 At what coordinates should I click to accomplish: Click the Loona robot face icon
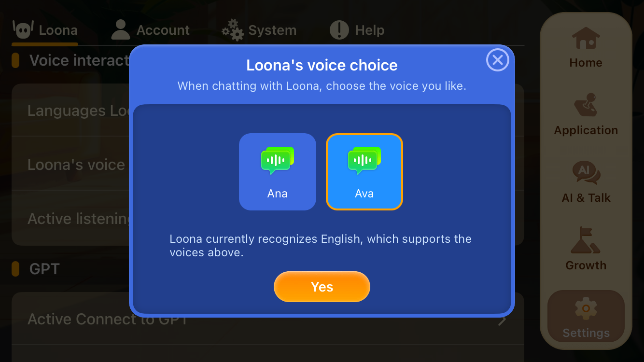point(23,30)
